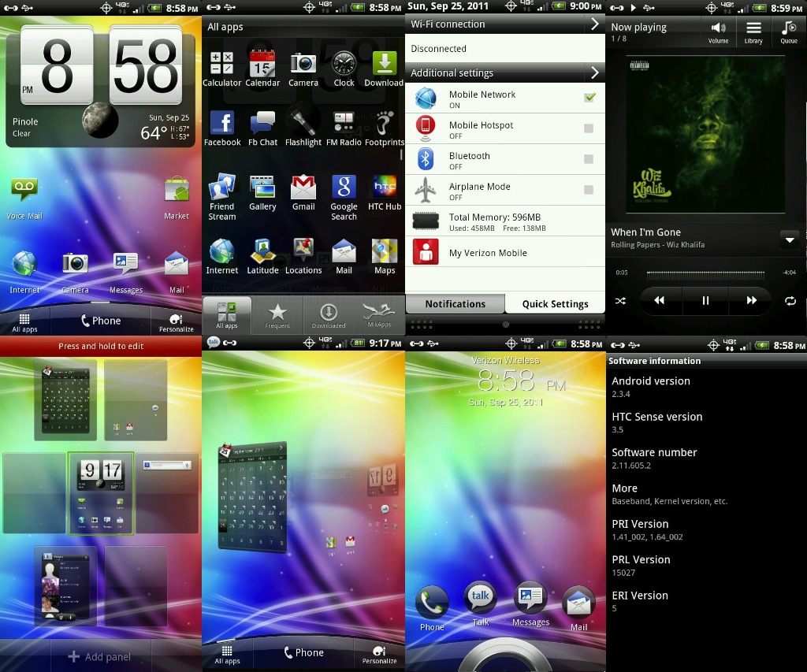Switch to the Downloaded apps tab
The image size is (807, 672).
[x=329, y=314]
